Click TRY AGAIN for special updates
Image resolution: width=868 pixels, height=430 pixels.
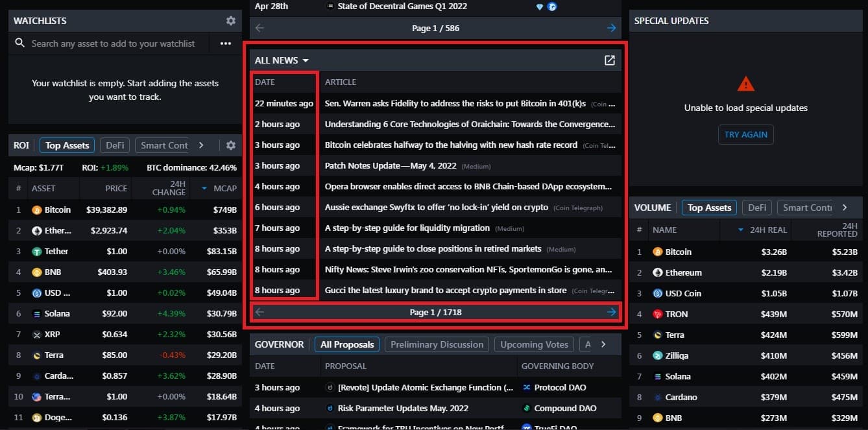(745, 134)
